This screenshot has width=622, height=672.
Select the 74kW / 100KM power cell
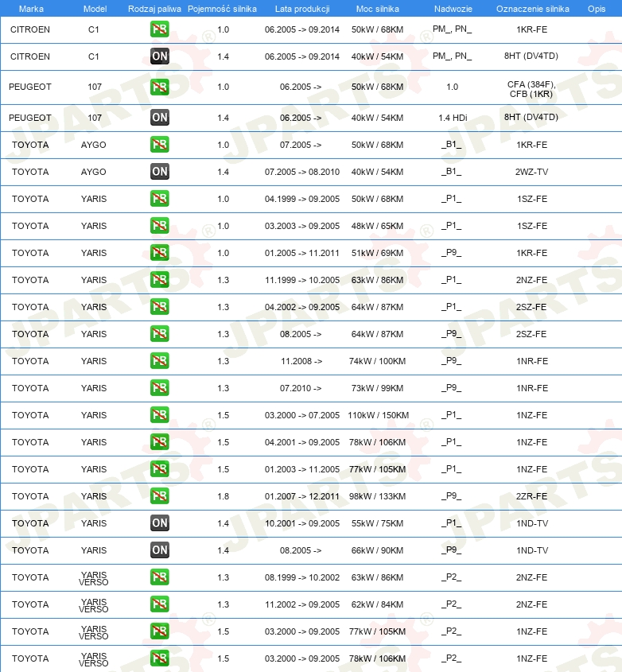tap(377, 360)
